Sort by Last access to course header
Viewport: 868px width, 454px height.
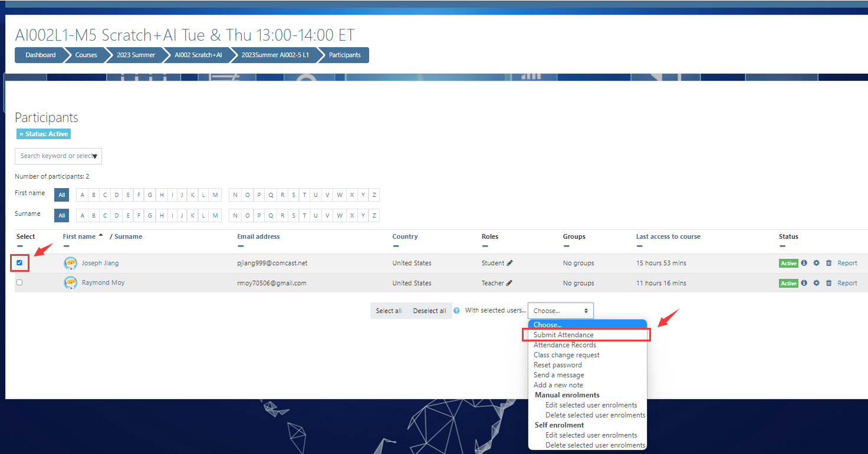[668, 236]
